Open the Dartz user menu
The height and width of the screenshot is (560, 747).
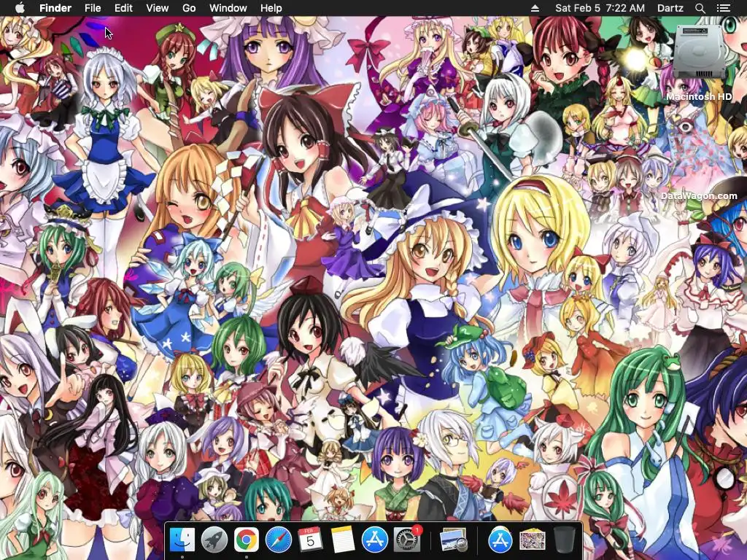point(670,8)
